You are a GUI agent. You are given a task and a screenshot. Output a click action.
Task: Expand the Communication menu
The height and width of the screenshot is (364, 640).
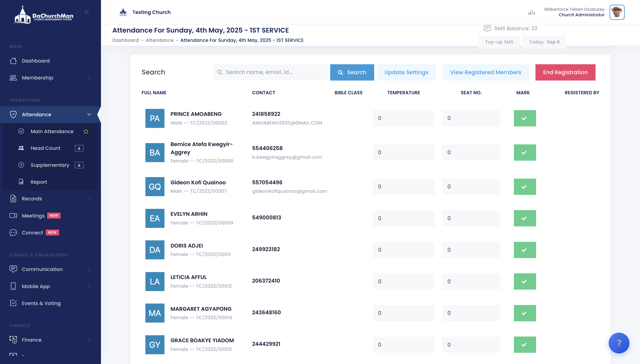pyautogui.click(x=50, y=269)
